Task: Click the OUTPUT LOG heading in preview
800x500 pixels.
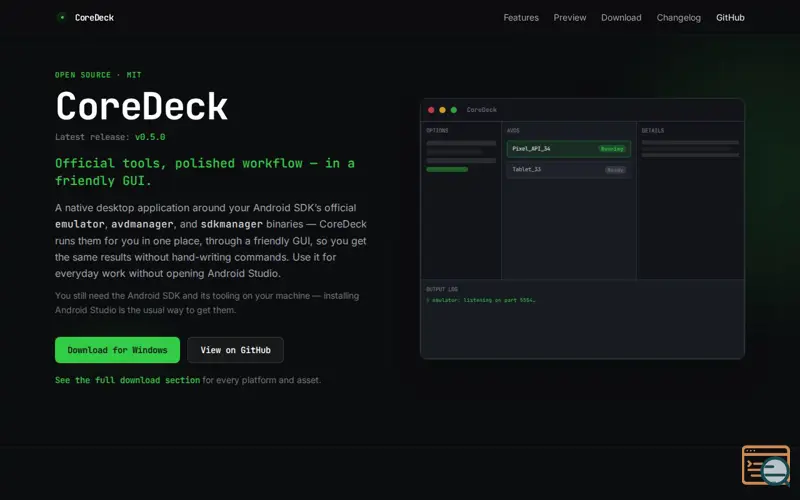Action: point(442,289)
